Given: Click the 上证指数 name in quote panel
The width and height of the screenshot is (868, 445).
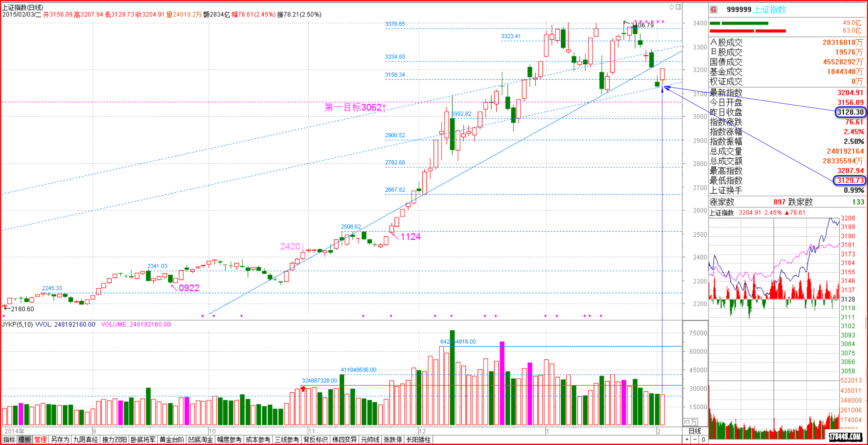Looking at the screenshot, I should (770, 10).
